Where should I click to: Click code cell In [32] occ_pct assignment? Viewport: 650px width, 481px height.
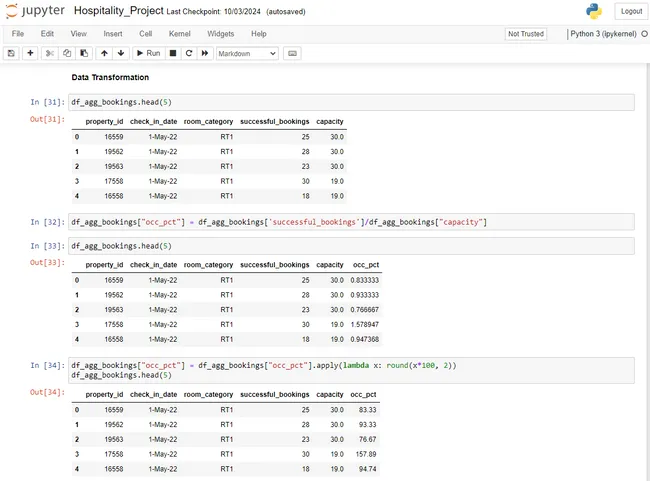pyautogui.click(x=351, y=222)
